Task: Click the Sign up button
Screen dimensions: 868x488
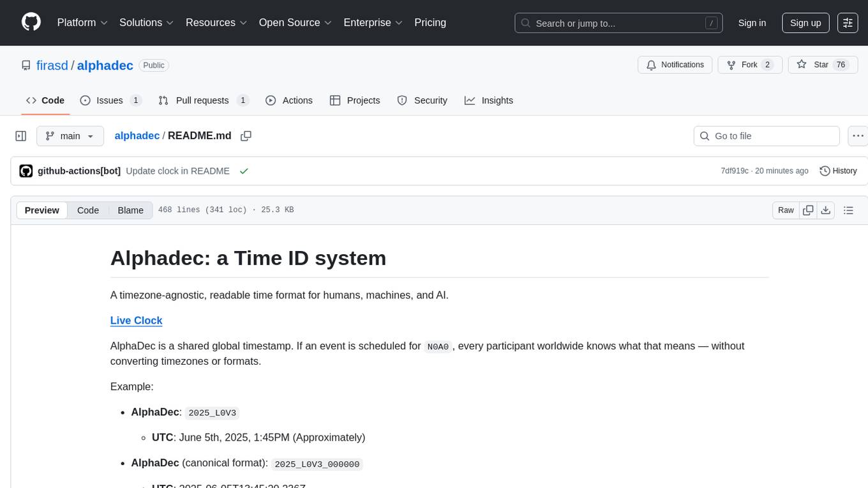Action: [805, 23]
